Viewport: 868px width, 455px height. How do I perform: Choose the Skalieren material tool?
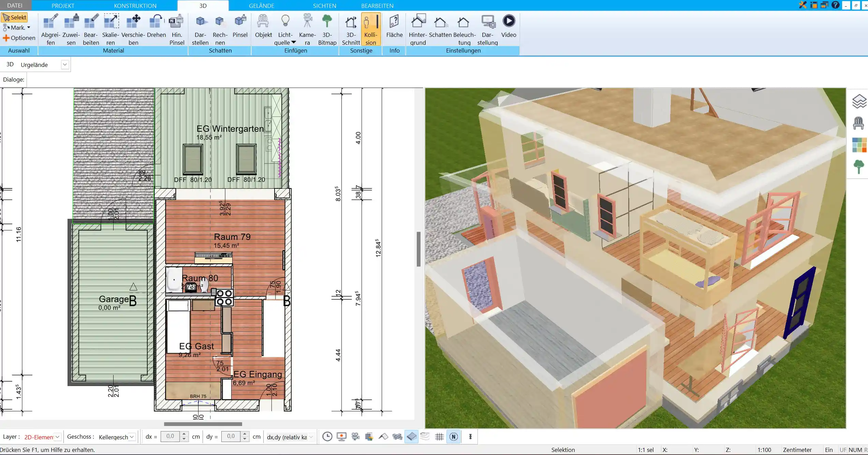(x=111, y=29)
